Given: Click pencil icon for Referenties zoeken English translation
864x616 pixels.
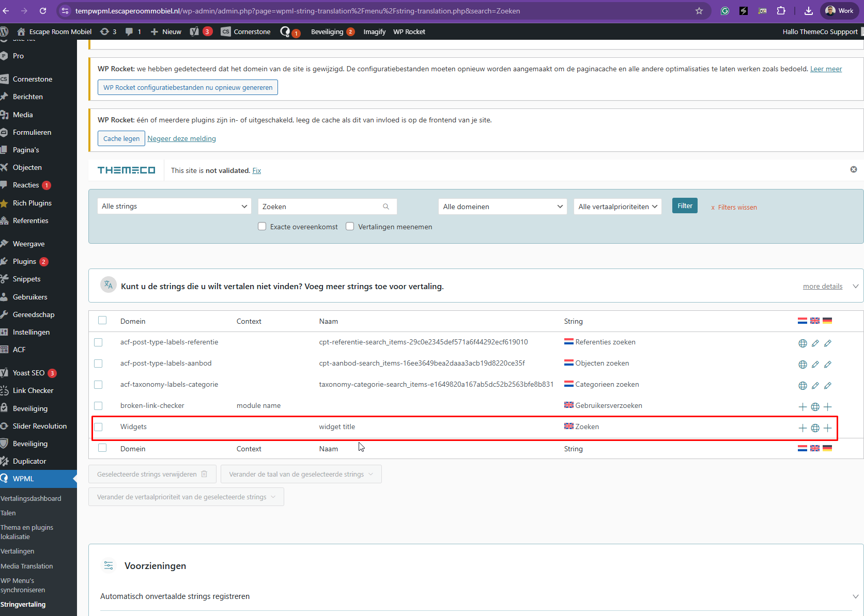Looking at the screenshot, I should 815,343.
